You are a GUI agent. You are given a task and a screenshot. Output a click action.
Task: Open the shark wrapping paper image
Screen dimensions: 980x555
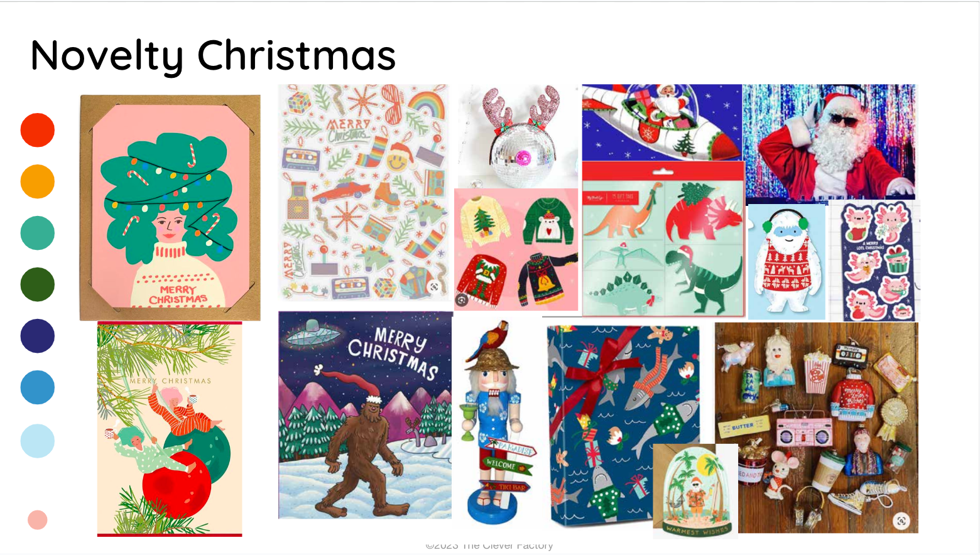point(622,425)
